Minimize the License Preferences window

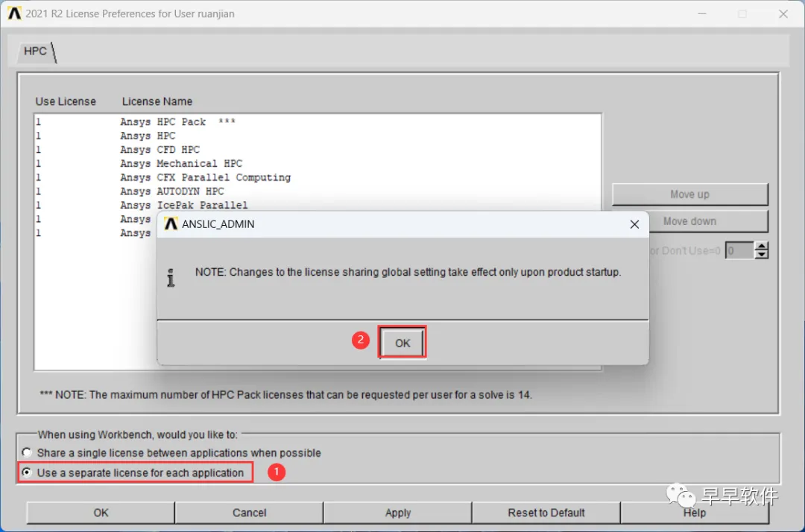click(702, 14)
